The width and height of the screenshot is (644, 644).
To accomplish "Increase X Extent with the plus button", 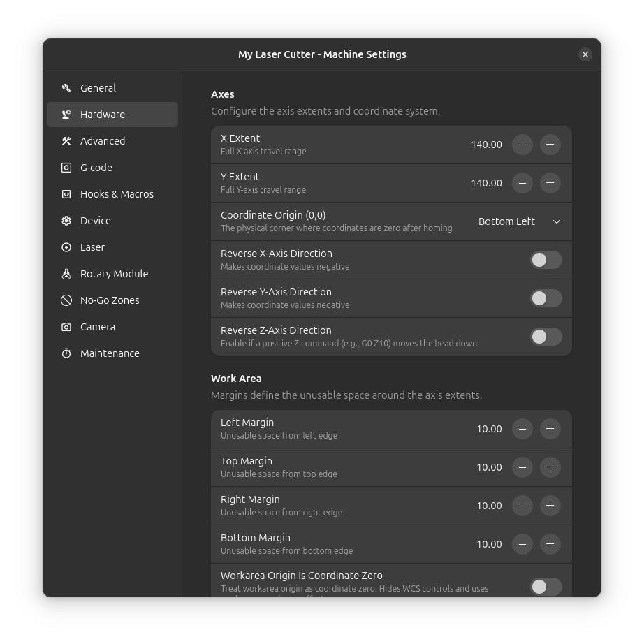I will click(x=550, y=145).
